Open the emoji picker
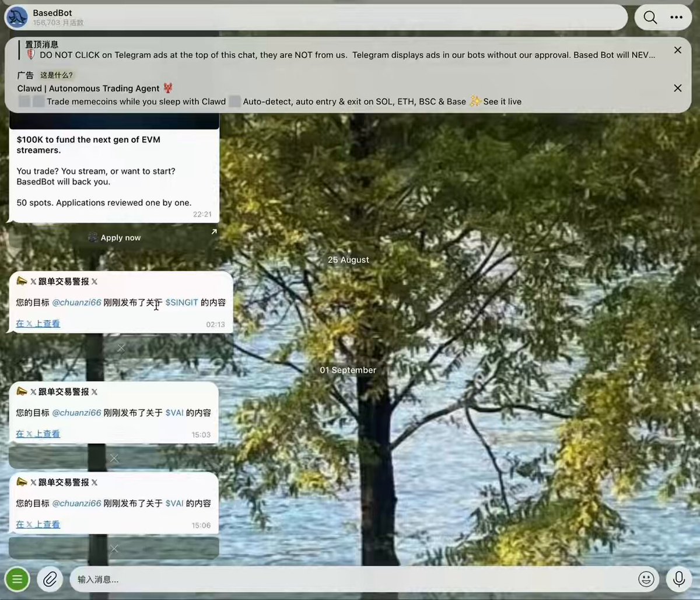Viewport: 700px width, 600px height. point(646,578)
